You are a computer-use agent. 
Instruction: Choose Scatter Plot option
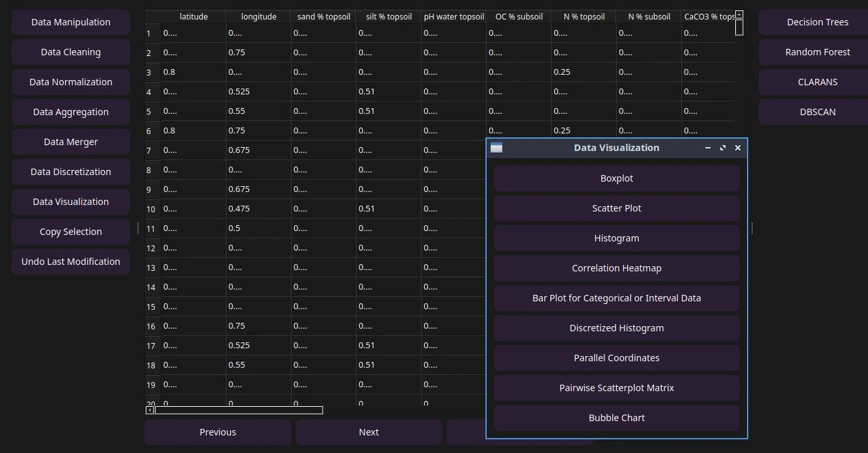616,208
